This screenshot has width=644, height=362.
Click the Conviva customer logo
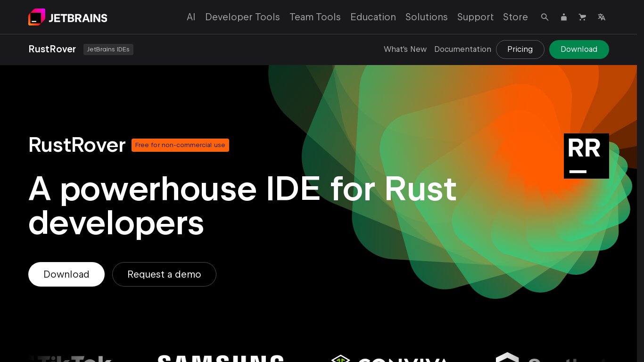(389, 359)
